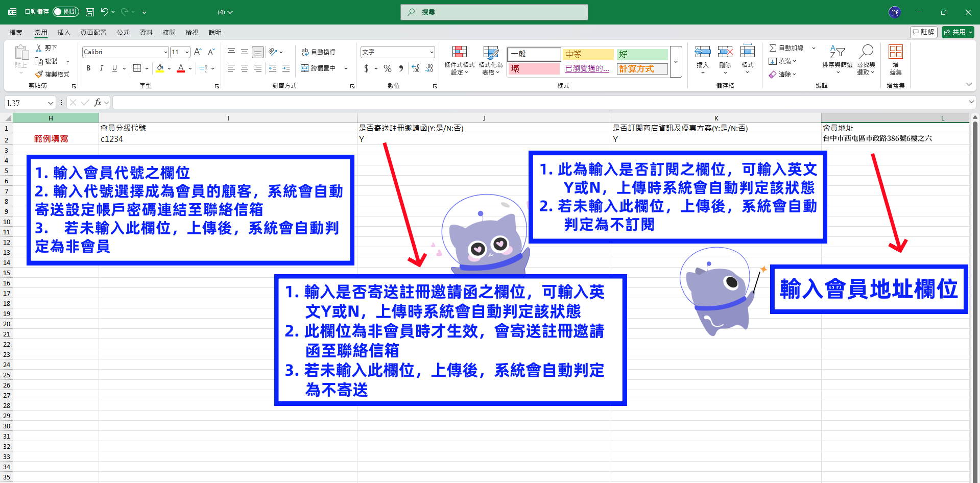The height and width of the screenshot is (483, 980).
Task: Switch to the Formulas tab
Action: 123,32
